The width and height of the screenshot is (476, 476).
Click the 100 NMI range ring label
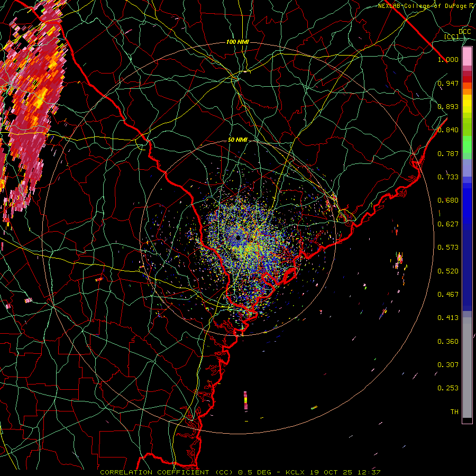[x=237, y=42]
